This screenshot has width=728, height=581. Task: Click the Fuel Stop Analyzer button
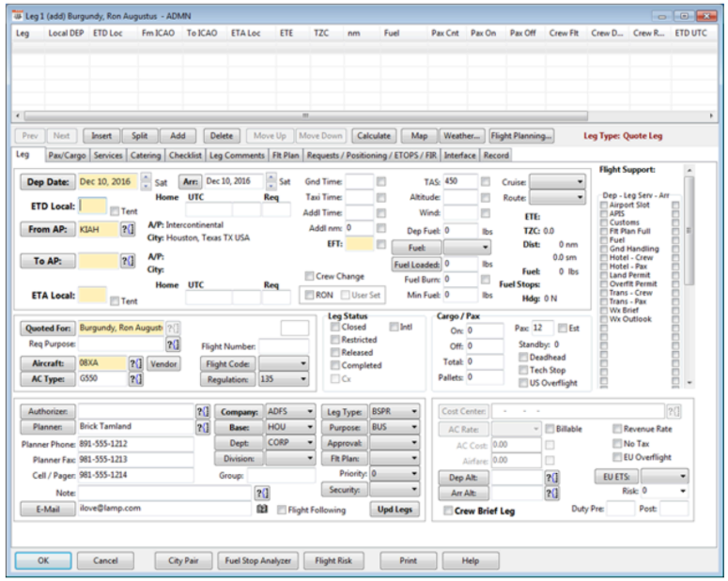[258, 560]
